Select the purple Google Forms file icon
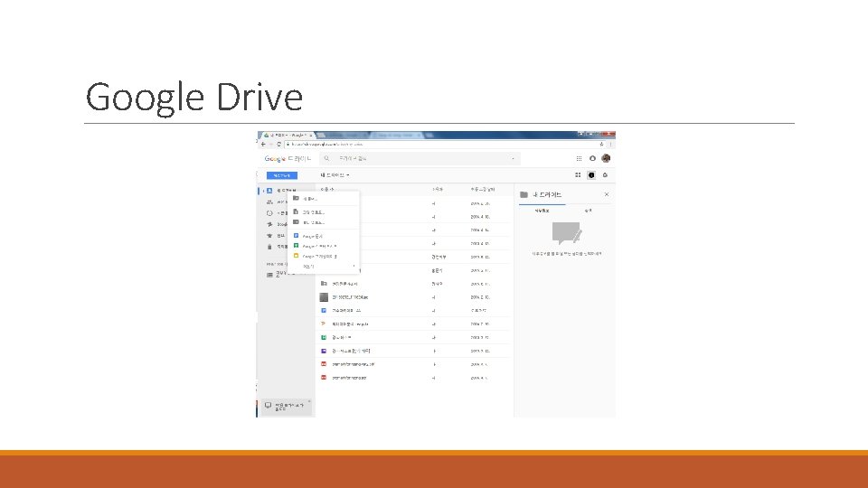 (x=324, y=351)
